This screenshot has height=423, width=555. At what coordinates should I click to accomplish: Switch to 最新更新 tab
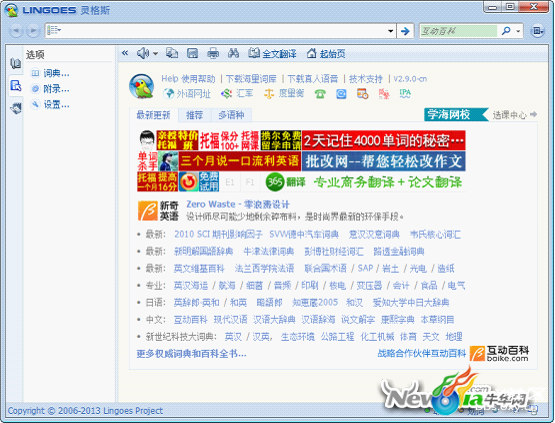pos(153,115)
